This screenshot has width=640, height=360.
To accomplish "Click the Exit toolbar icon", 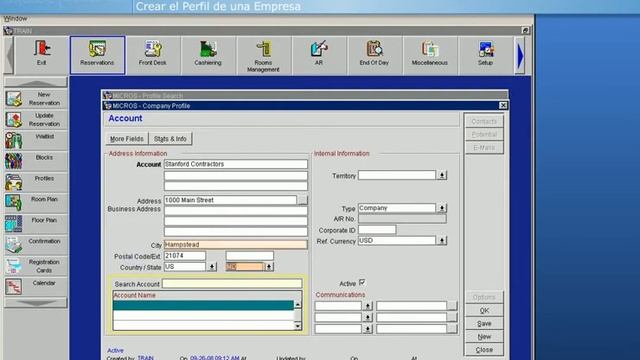I will [42, 55].
